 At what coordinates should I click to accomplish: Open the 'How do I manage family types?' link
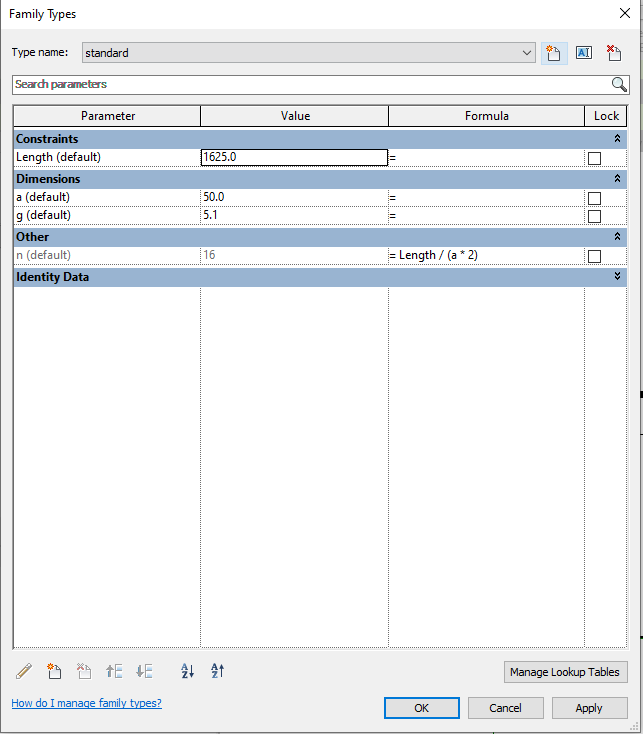coord(86,703)
